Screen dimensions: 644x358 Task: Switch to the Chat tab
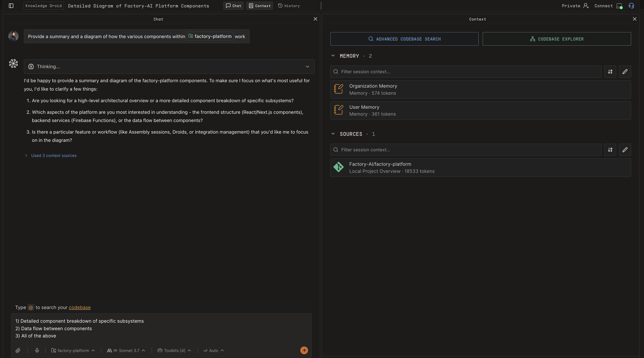(233, 5)
